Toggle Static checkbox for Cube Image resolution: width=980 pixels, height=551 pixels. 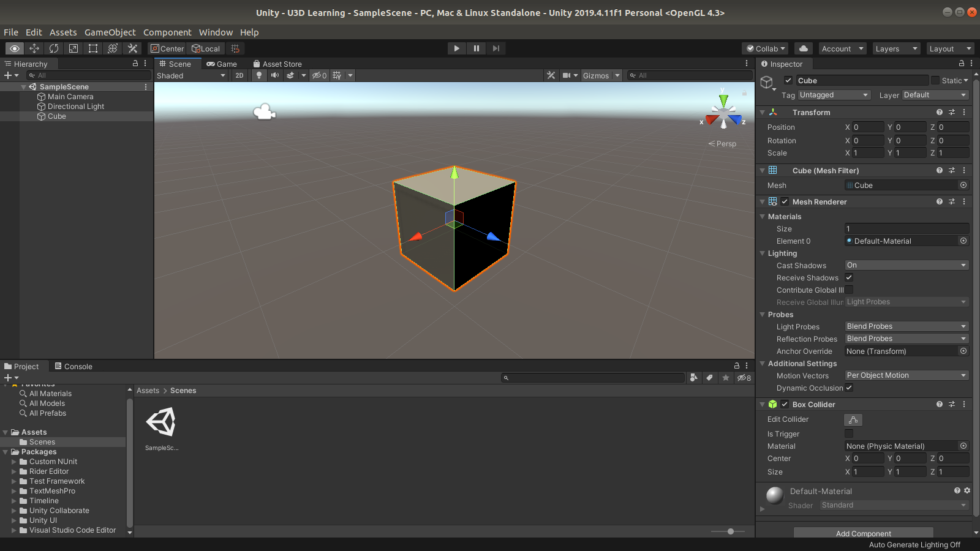[935, 80]
